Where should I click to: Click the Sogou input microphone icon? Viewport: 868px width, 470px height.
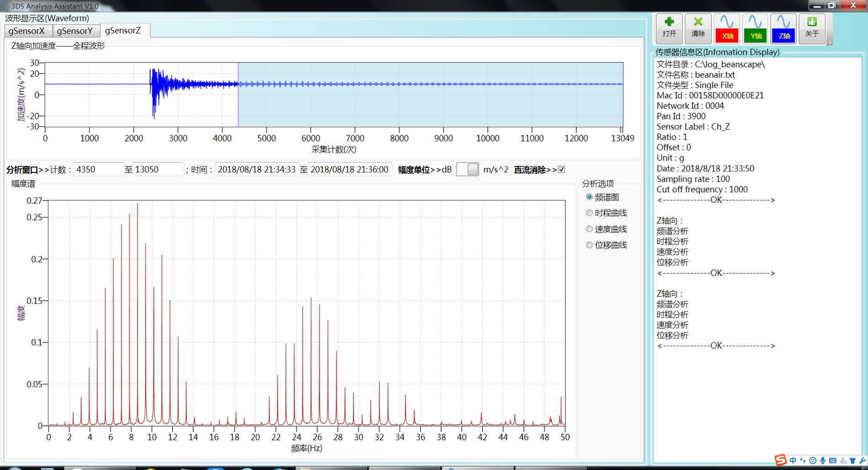point(822,460)
